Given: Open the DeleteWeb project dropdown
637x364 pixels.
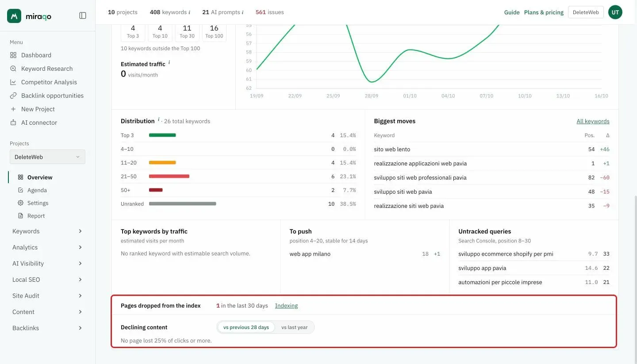Looking at the screenshot, I should (x=47, y=157).
